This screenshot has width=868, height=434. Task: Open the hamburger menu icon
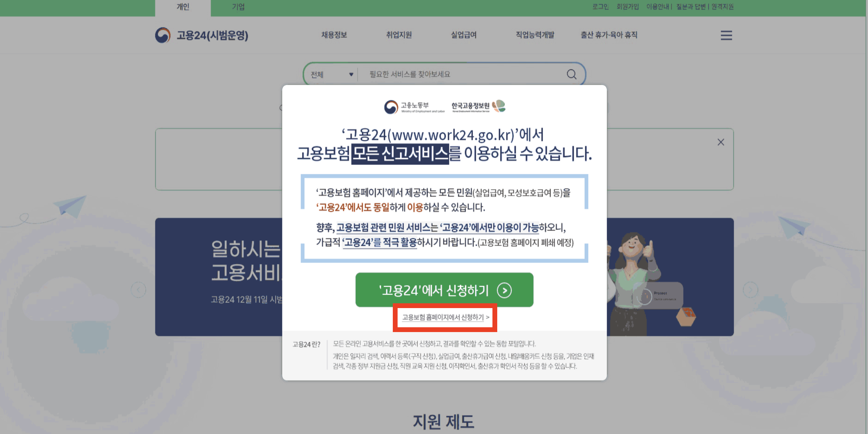(x=726, y=35)
